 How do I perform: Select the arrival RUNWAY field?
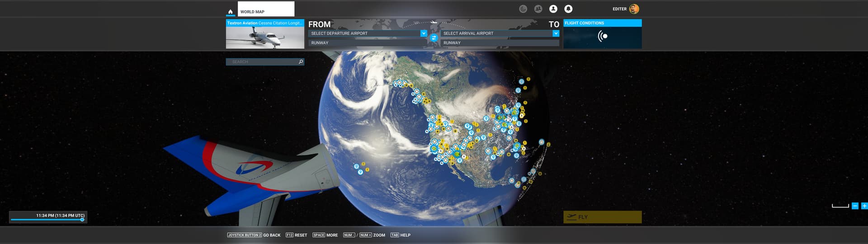point(500,43)
